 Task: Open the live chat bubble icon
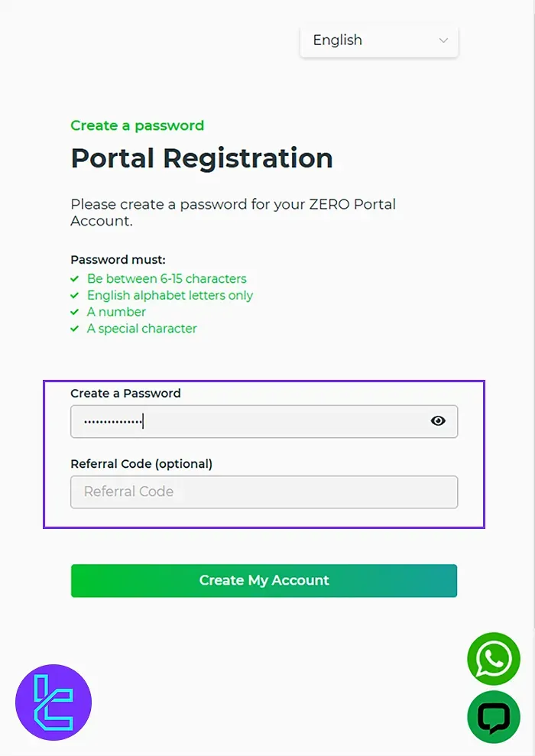click(x=493, y=717)
